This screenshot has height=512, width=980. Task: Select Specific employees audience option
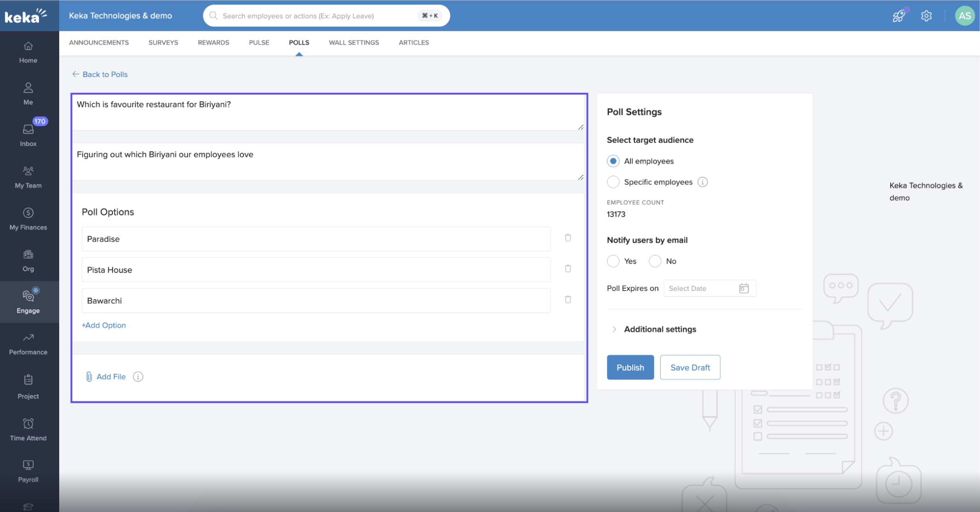coord(613,182)
